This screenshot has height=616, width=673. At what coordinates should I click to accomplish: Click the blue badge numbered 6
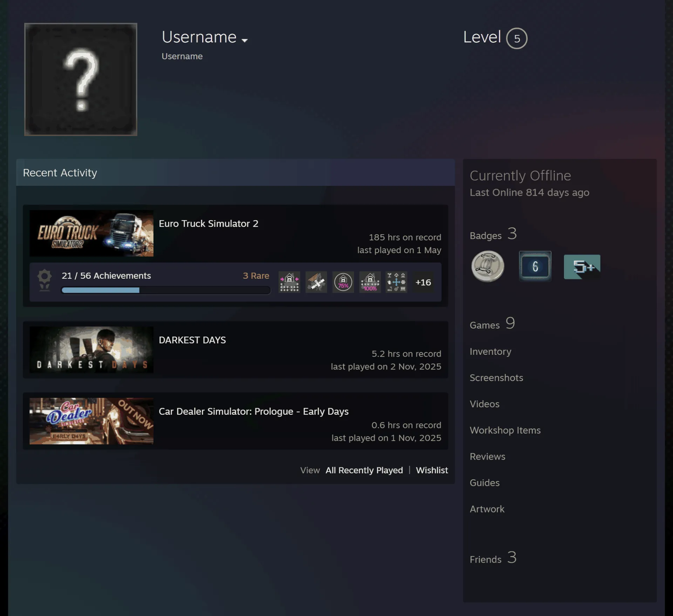point(535,266)
